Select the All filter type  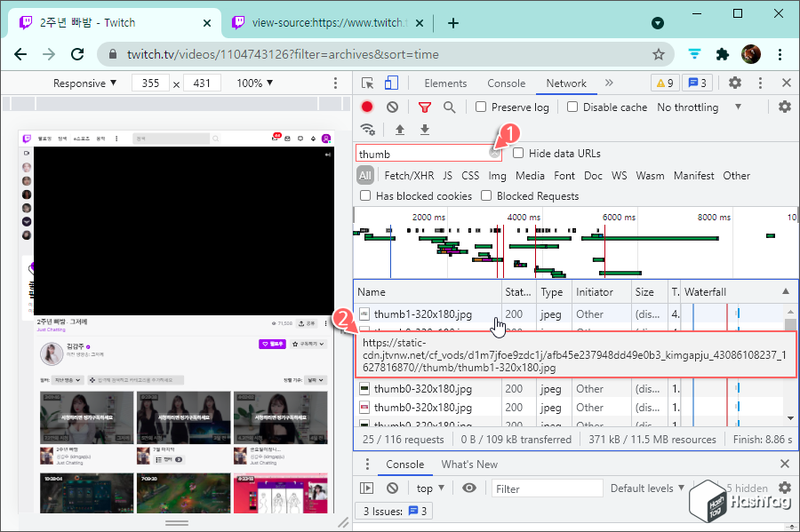coord(365,175)
